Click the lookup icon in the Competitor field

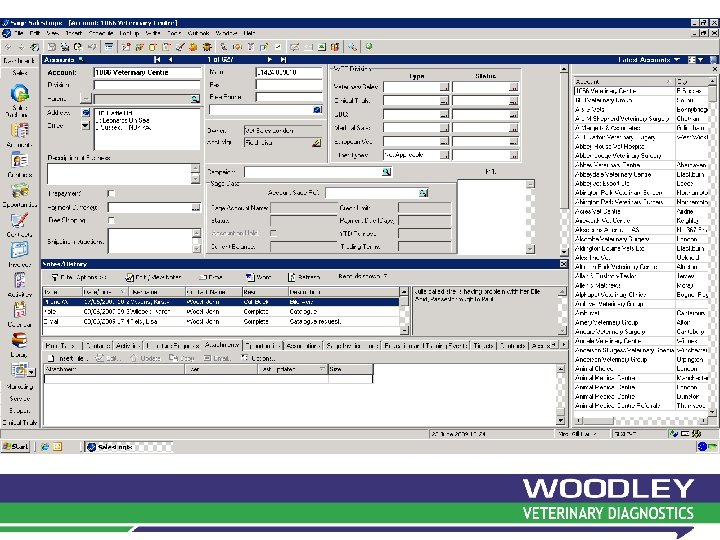(386, 172)
